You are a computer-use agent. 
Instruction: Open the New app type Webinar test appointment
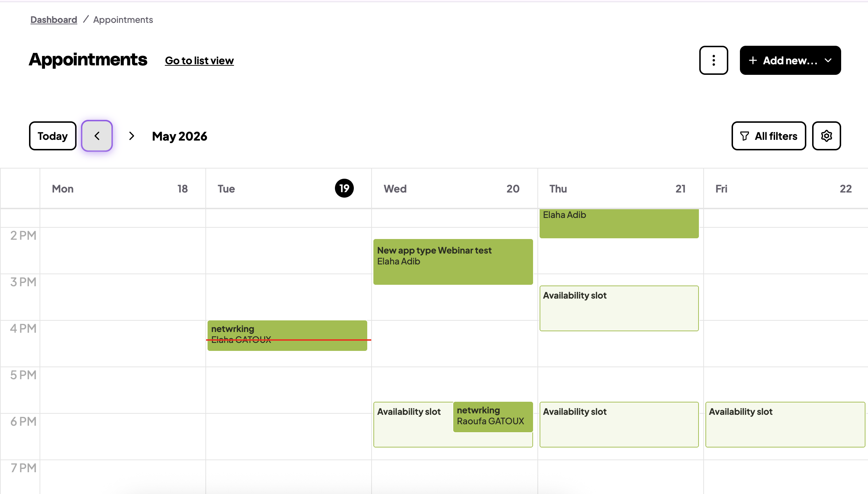453,262
